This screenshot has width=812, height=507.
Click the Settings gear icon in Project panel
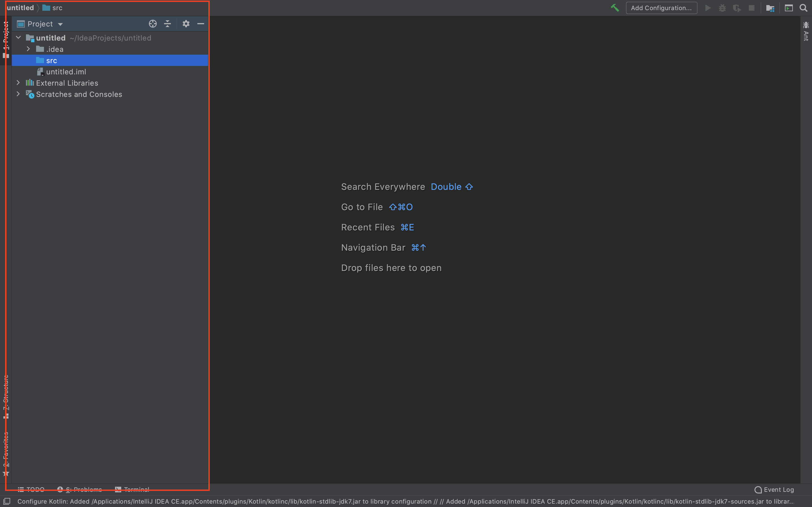(185, 24)
